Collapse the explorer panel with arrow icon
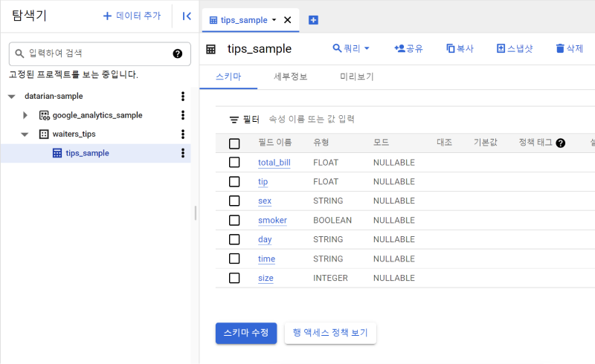 pos(187,16)
